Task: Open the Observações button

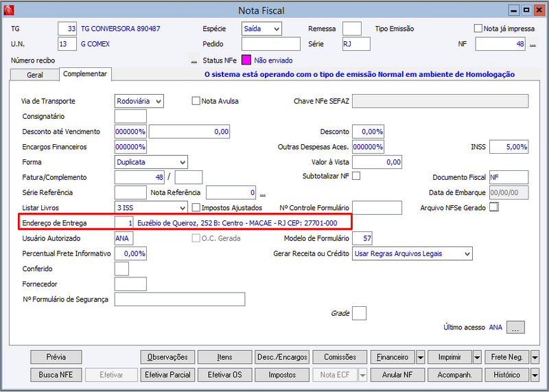Action: pos(167,357)
